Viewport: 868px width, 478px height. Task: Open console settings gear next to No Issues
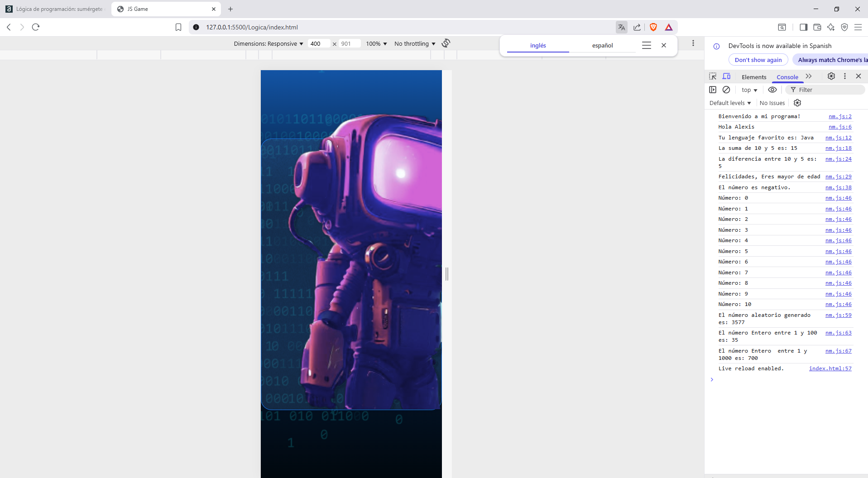pos(797,103)
